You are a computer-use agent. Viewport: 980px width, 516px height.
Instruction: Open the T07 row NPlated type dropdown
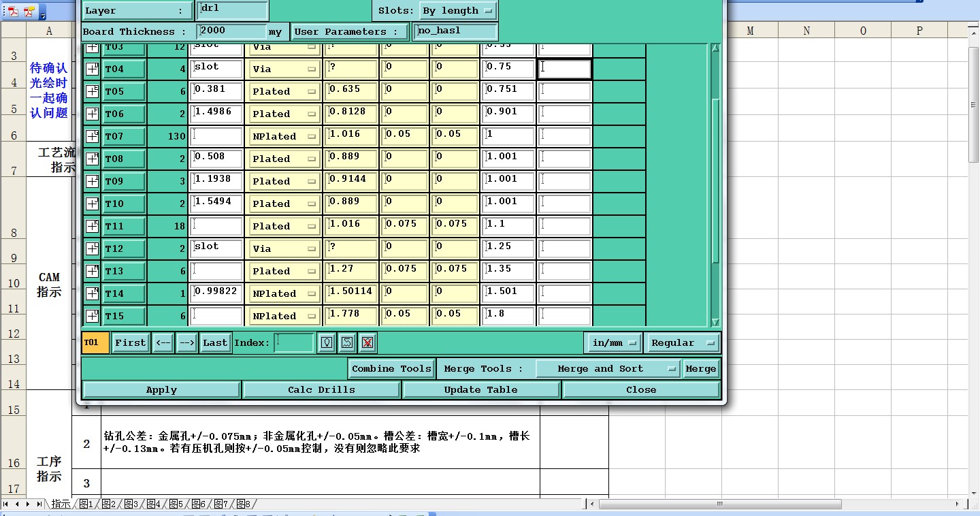[285, 136]
